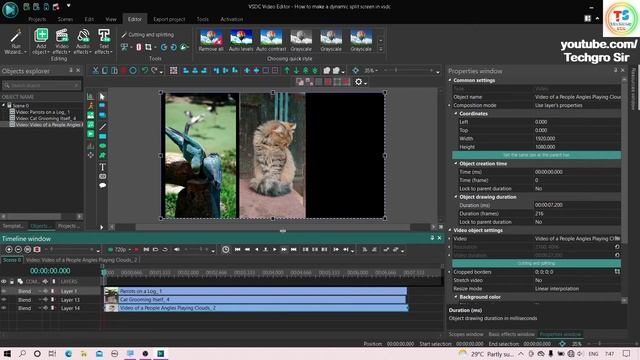Click the undo arrow in the editor toolbar
The height and width of the screenshot is (360, 640).
[144, 71]
